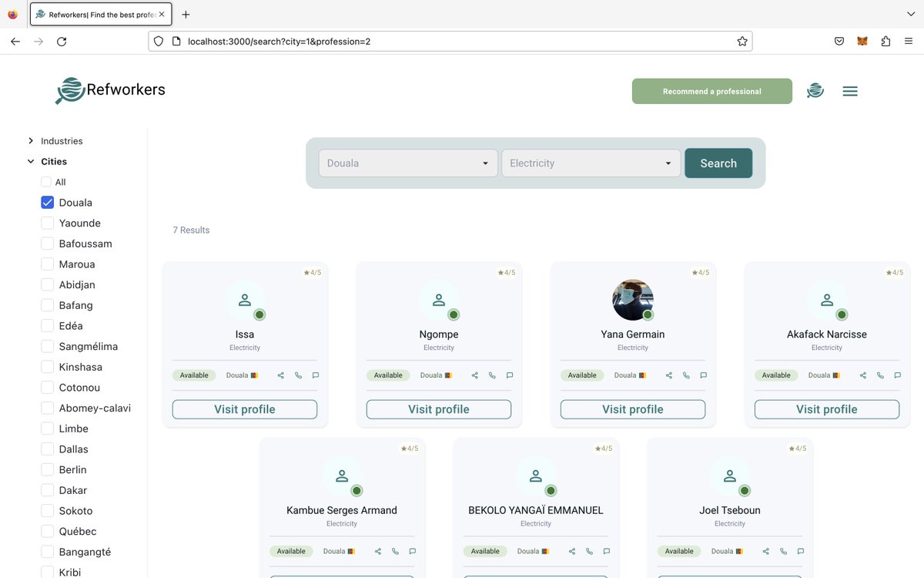Click phone icon on Joel Tseboun's card
The height and width of the screenshot is (578, 924).
[x=783, y=551]
